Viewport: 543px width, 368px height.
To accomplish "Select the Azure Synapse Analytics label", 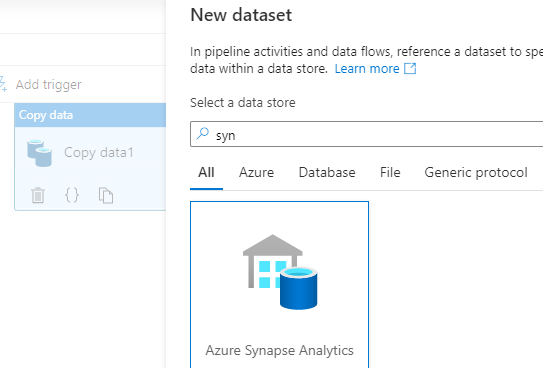I will [x=279, y=350].
